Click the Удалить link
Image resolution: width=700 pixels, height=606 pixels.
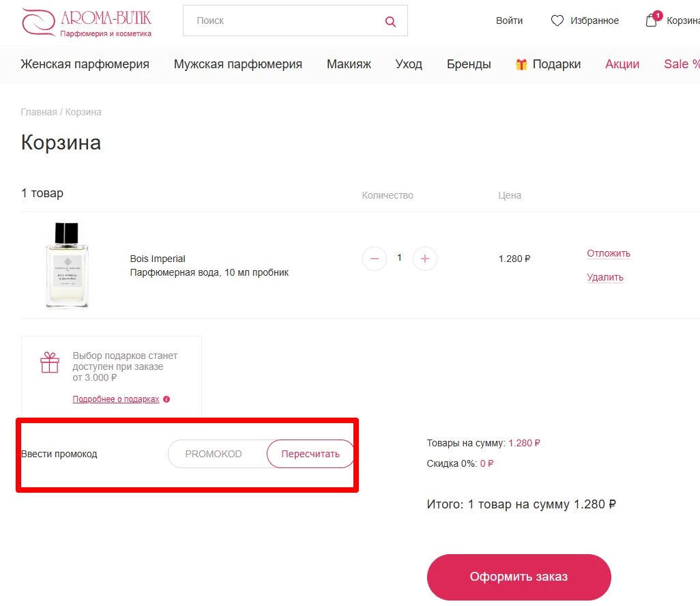(x=604, y=277)
